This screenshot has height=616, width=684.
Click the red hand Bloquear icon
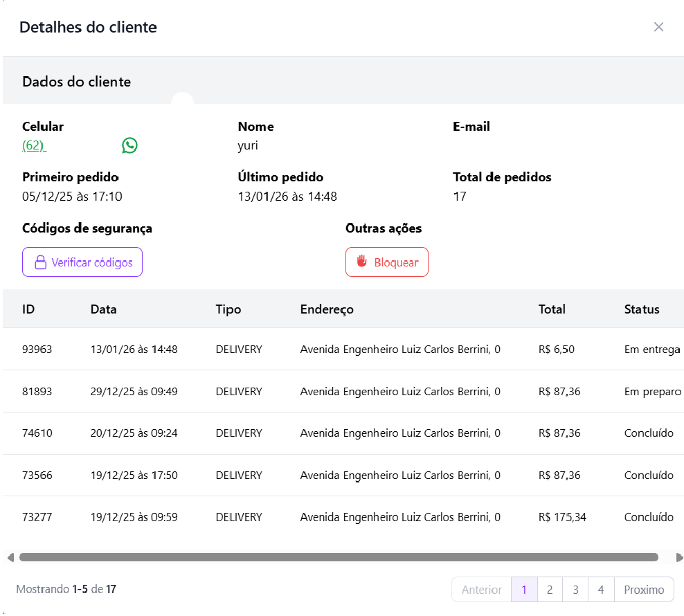[x=361, y=262]
